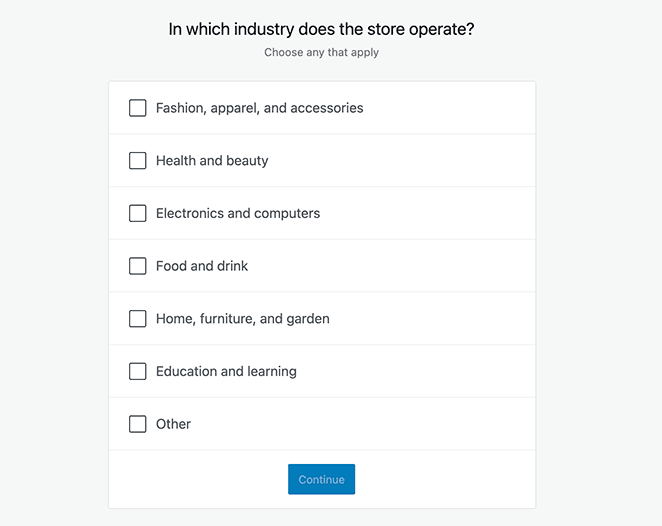The height and width of the screenshot is (526, 662).
Task: Tick the Health and beauty checkbox
Action: tap(138, 161)
